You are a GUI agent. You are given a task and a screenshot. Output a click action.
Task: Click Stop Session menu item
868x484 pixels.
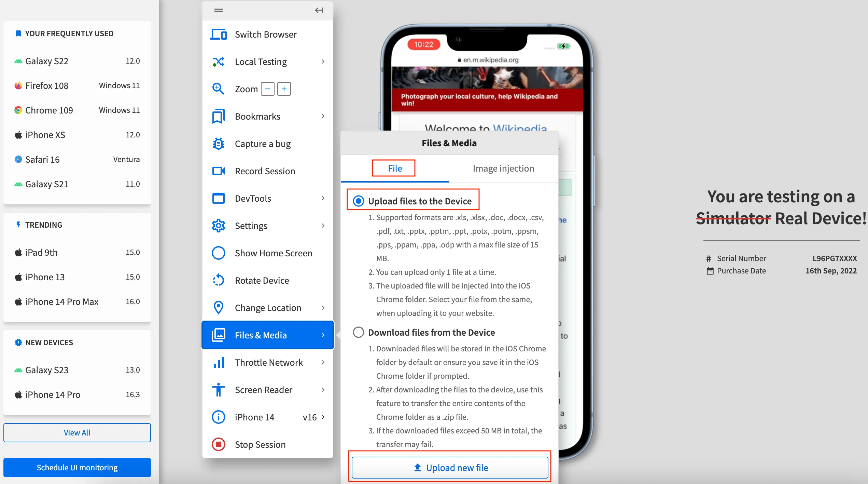260,445
